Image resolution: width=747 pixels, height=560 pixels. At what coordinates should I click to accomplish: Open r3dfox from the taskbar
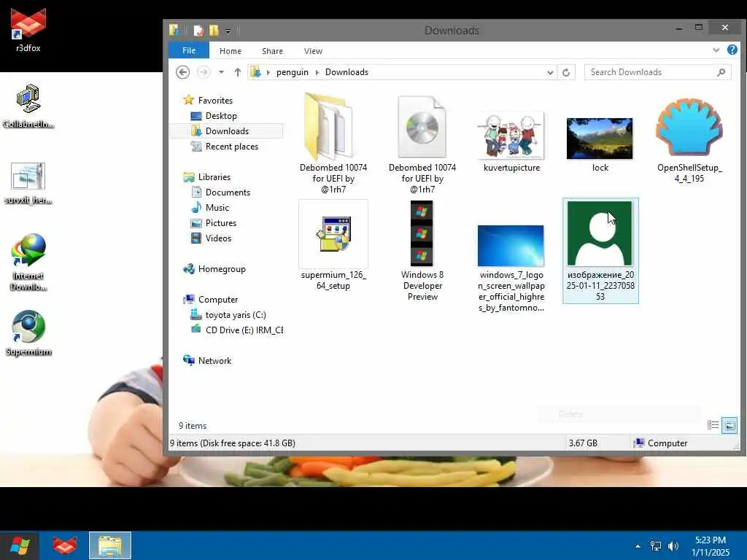pos(65,545)
